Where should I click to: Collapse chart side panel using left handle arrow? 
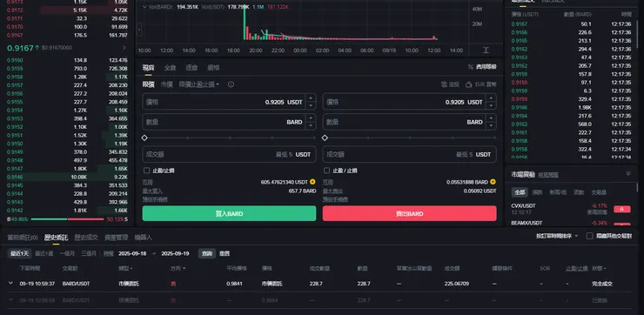(x=139, y=30)
